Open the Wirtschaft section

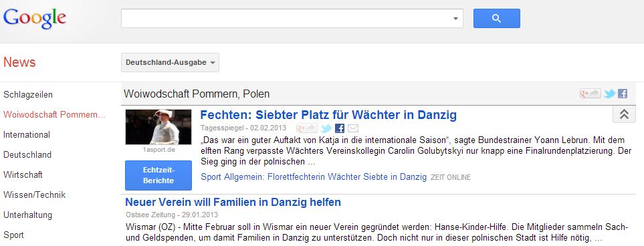click(x=23, y=175)
